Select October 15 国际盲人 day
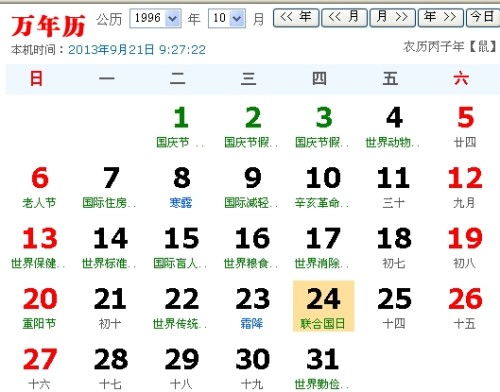500x392 pixels. (x=181, y=248)
